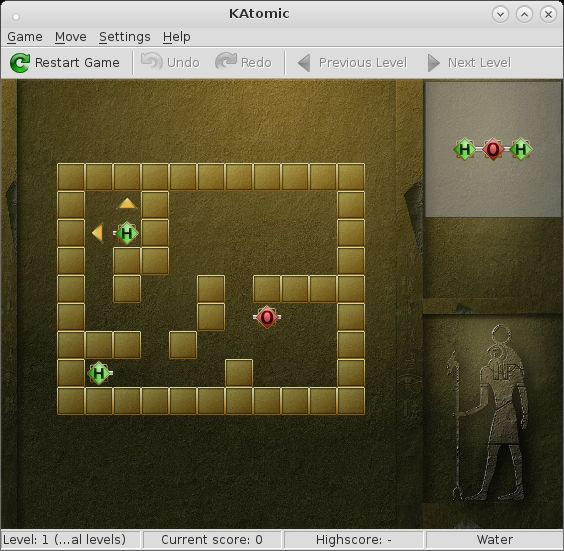Screen dimensions: 564x551
Task: Open the Game menu
Action: pos(25,37)
